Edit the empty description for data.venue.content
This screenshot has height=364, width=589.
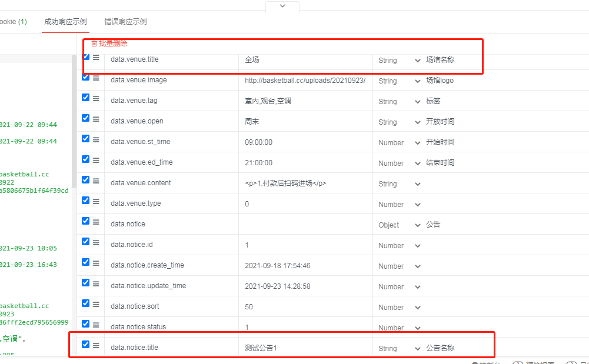[505, 183]
